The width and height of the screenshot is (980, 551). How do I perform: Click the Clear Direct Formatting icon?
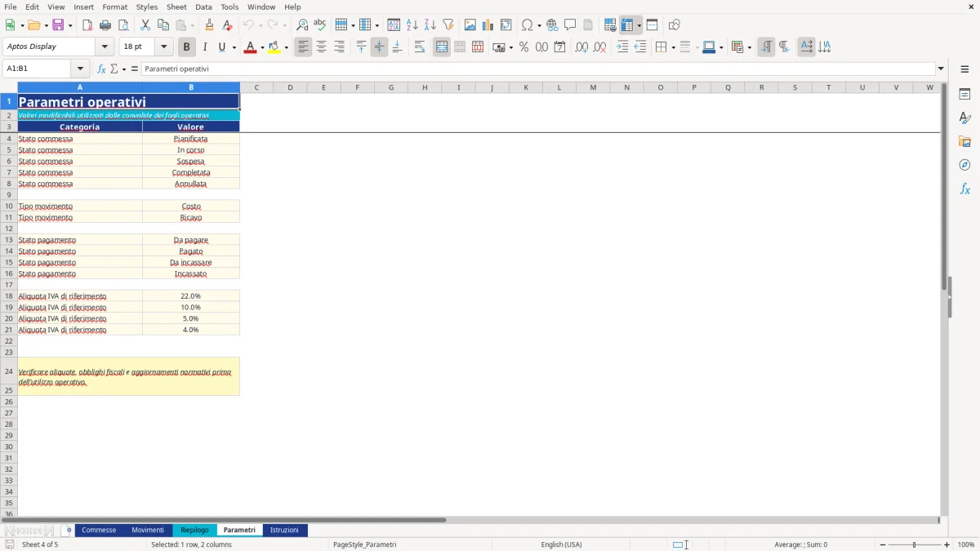228,25
